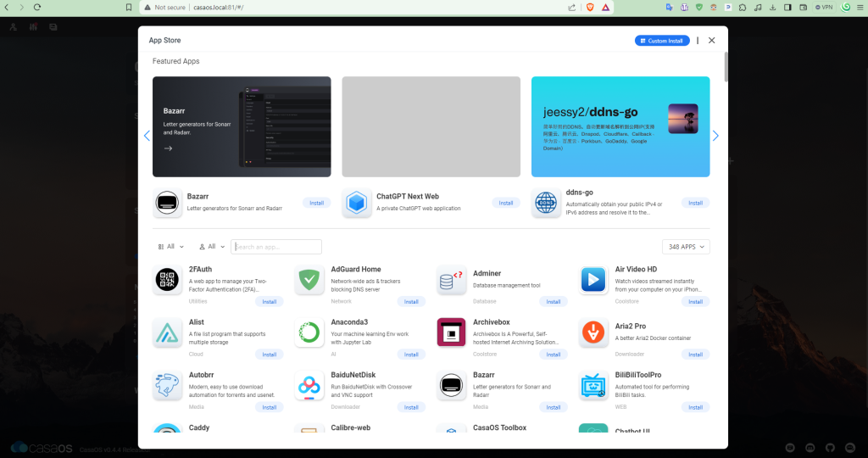Open the AdGuard Home shield icon
The image size is (868, 458).
pyautogui.click(x=309, y=280)
